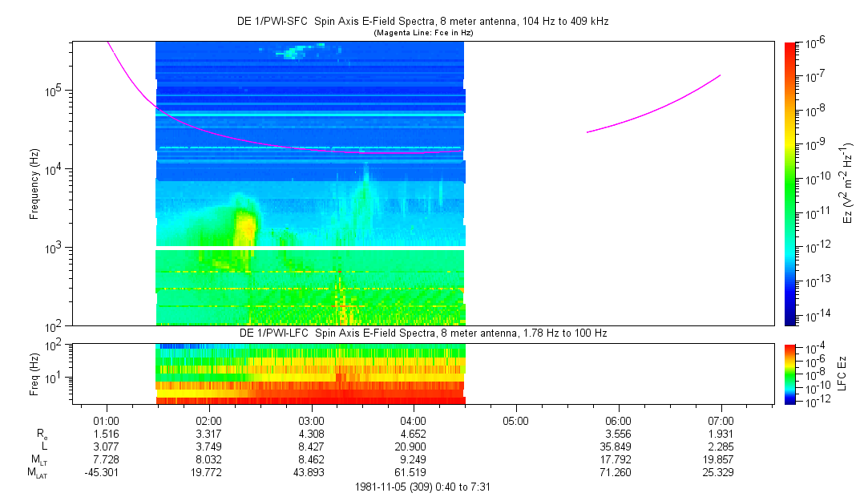Click the L value 20.900

coord(414,446)
